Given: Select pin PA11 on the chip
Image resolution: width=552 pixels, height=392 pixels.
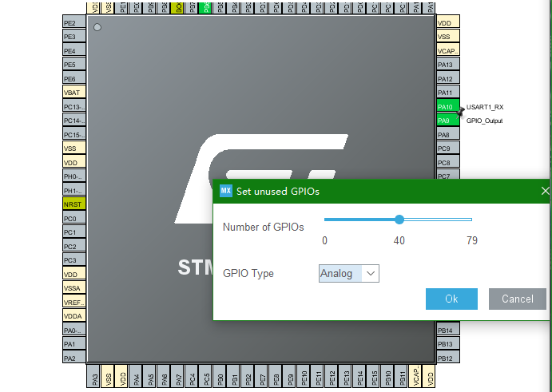Looking at the screenshot, I should pos(448,92).
